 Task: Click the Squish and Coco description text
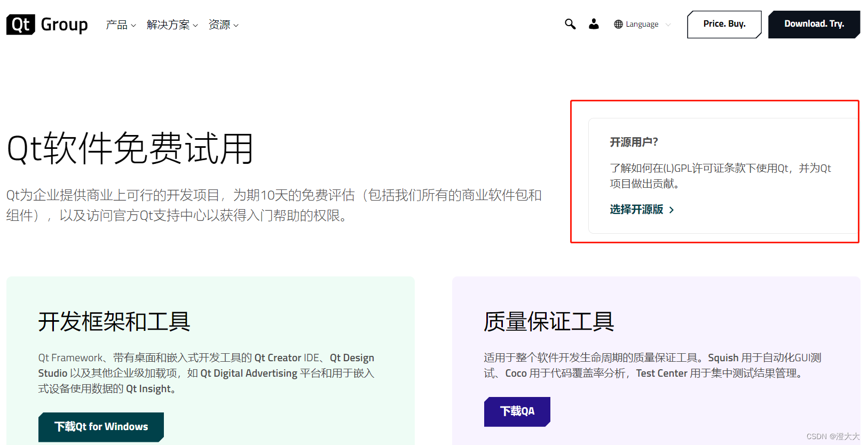pyautogui.click(x=652, y=365)
